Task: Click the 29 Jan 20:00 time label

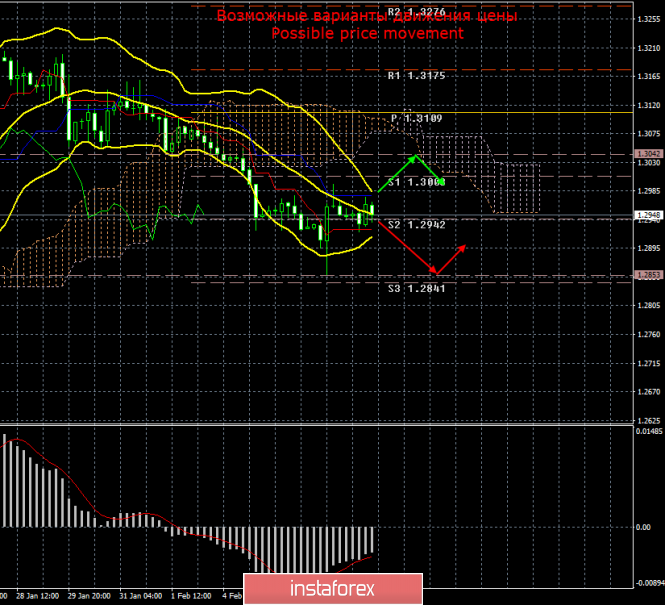Action: 89,596
